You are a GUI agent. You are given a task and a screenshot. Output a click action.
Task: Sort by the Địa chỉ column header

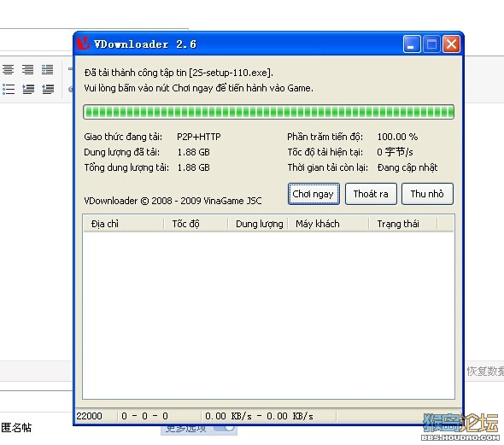124,224
